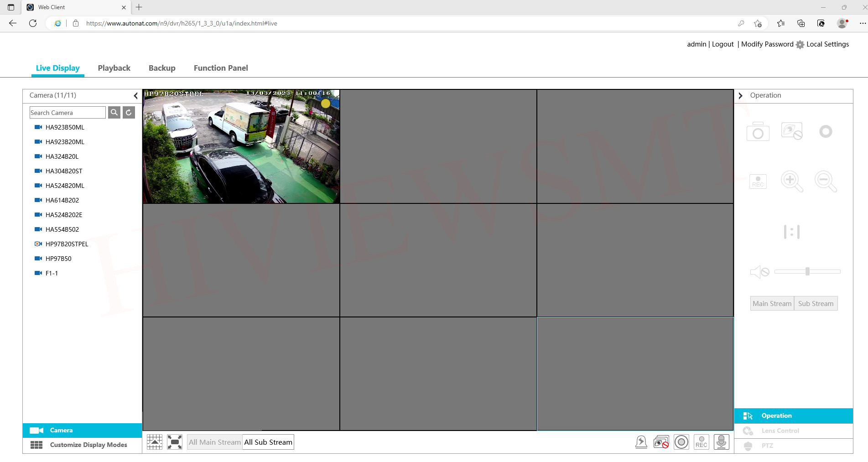Enable two-way talk microphone icon
868x462 pixels.
pos(721,442)
